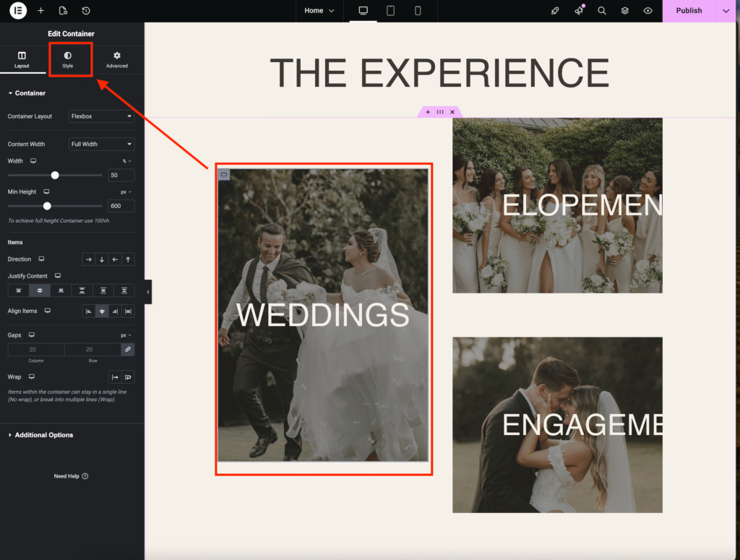This screenshot has width=740, height=560.
Task: Click the Elementor logo menu button
Action: (x=18, y=11)
